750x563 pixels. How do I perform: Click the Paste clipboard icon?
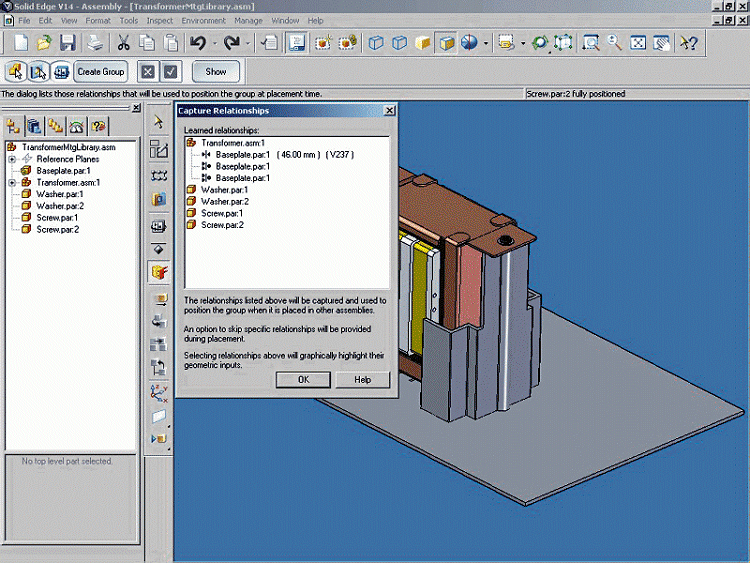(x=171, y=43)
